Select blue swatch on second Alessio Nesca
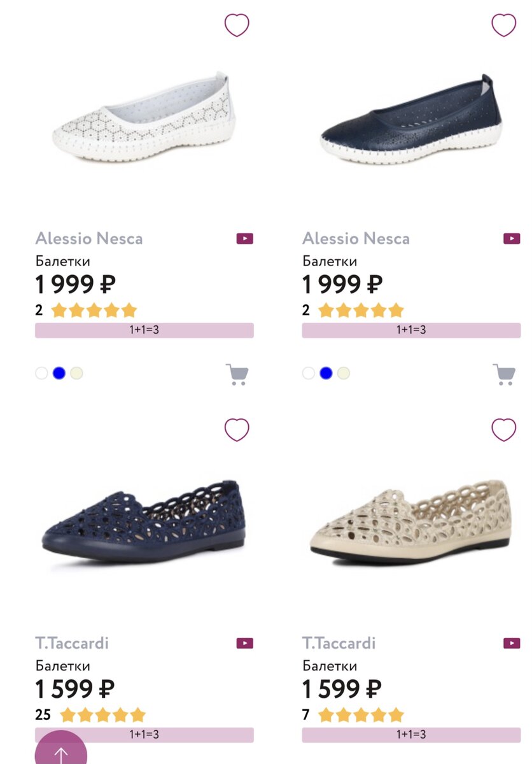The image size is (532, 764). [326, 373]
